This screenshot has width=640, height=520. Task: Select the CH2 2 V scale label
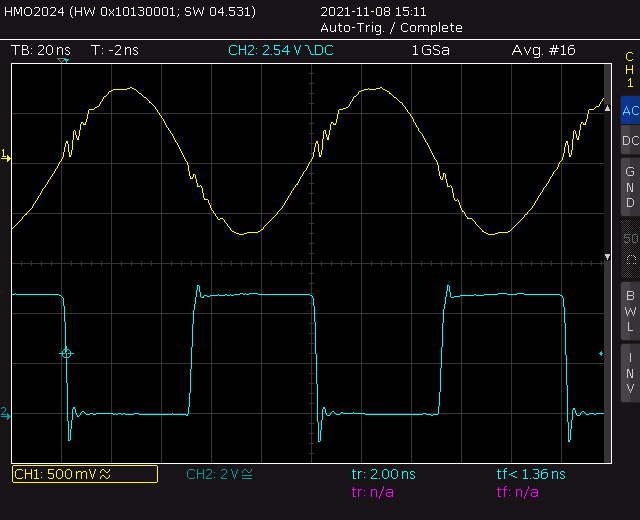pyautogui.click(x=219, y=474)
